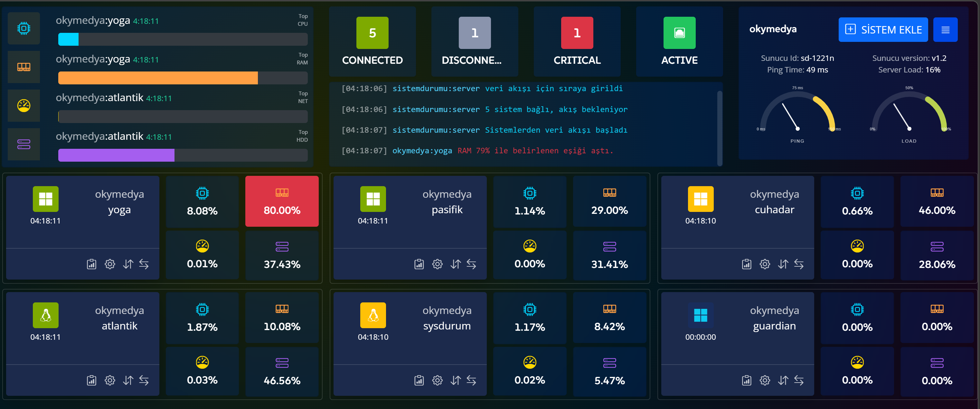Click the red CRITICAL status tile

click(x=577, y=41)
